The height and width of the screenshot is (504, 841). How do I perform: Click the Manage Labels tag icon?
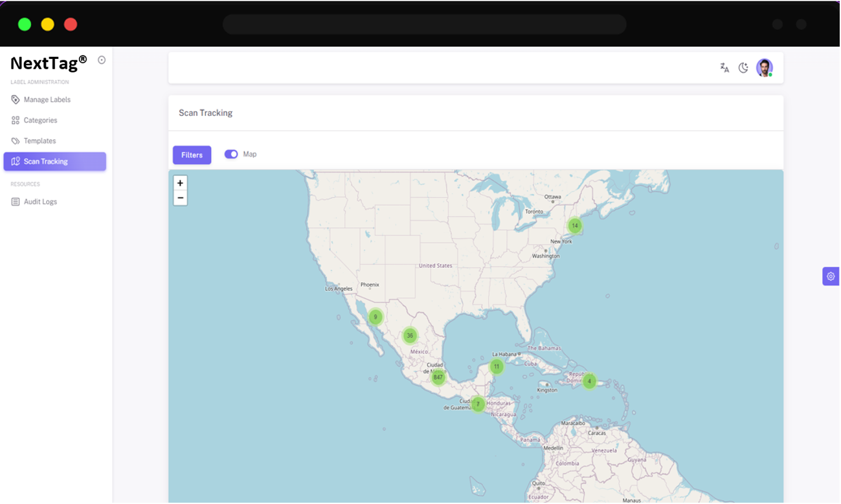[16, 100]
